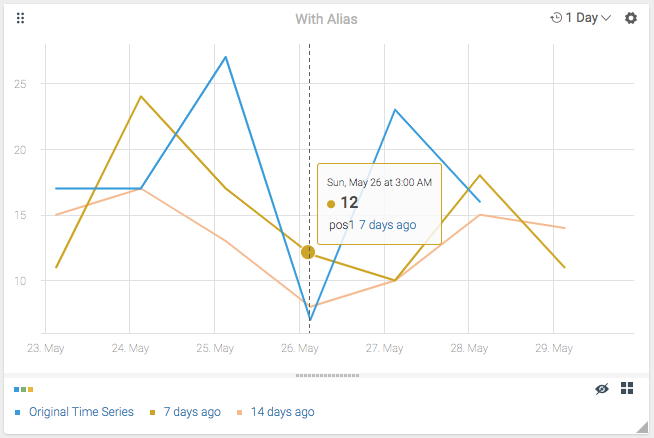Click the highlighted gold data point
The height and width of the screenshot is (438, 654).
[308, 252]
